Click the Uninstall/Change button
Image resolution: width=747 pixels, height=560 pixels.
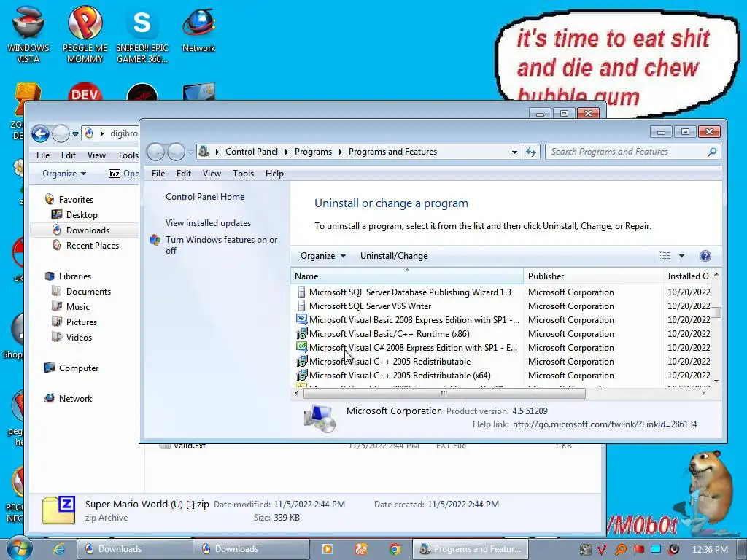pos(394,256)
